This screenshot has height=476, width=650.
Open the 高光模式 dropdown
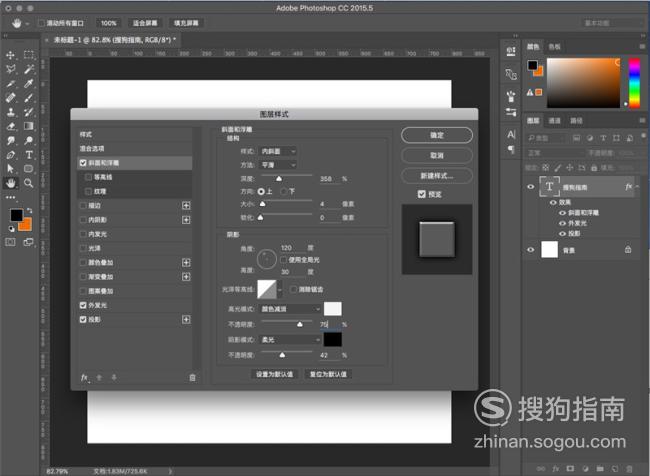pyautogui.click(x=290, y=309)
